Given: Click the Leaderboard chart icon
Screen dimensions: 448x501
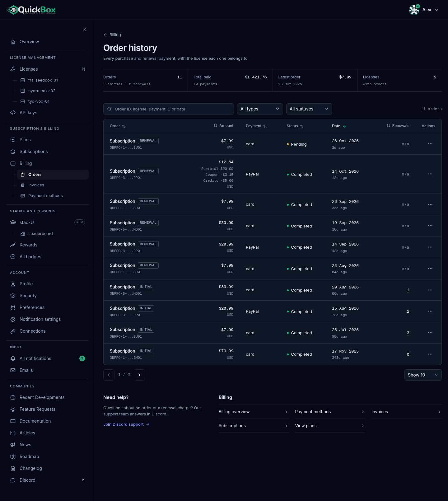Looking at the screenshot, I should pos(23,234).
